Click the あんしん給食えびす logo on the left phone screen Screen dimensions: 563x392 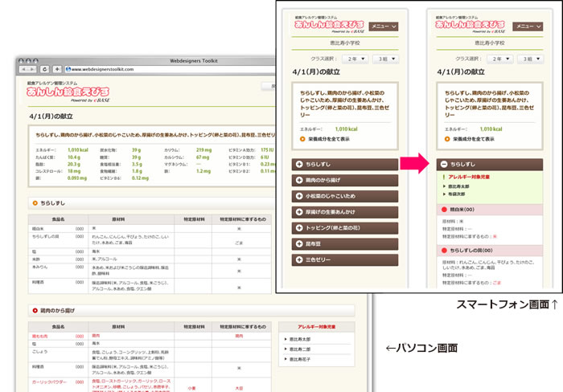pos(329,25)
